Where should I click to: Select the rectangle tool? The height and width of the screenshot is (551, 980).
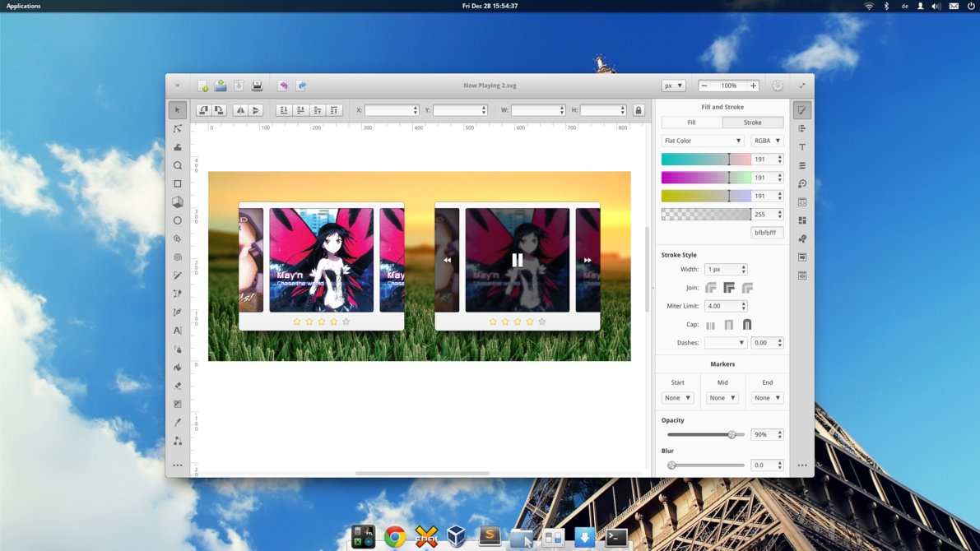(178, 183)
